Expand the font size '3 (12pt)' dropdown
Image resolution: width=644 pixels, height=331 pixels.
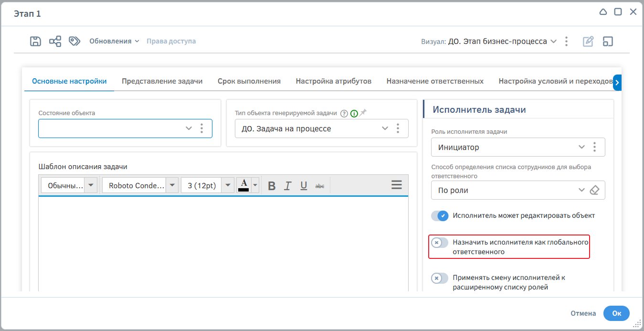(x=228, y=186)
